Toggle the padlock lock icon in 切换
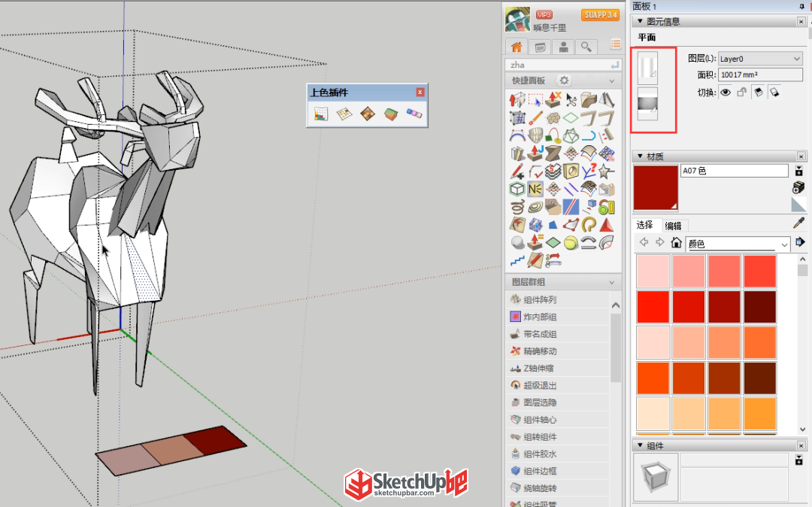 pos(742,93)
